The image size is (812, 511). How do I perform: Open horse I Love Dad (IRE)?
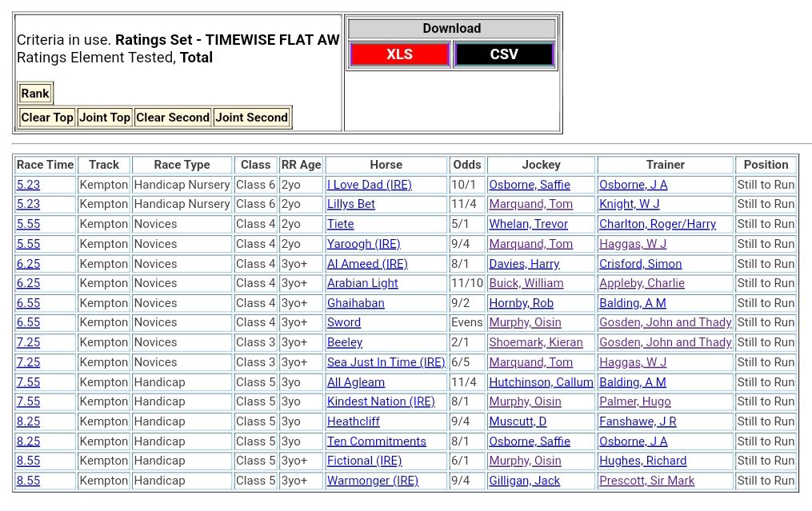coord(369,185)
